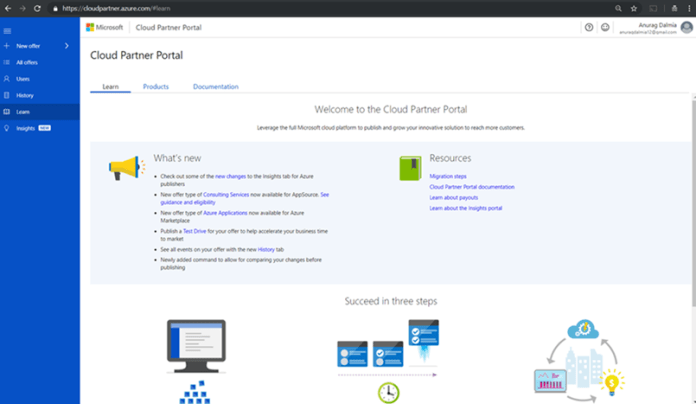Click the History document icon
This screenshot has width=696, height=404.
(x=7, y=95)
